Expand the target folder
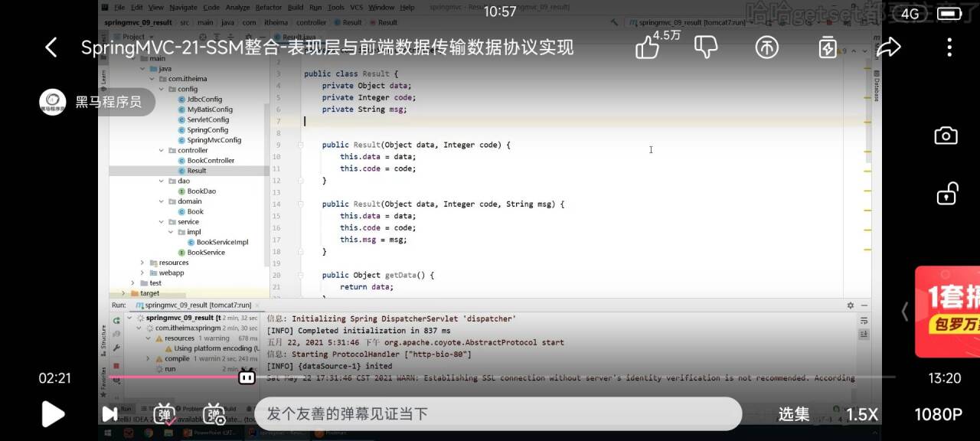The width and height of the screenshot is (980, 441). click(123, 293)
